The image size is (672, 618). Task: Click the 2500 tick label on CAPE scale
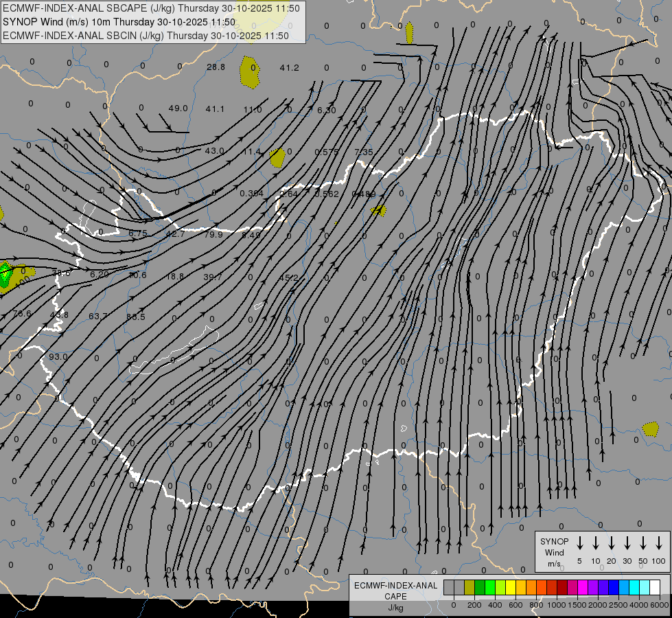coord(618,605)
